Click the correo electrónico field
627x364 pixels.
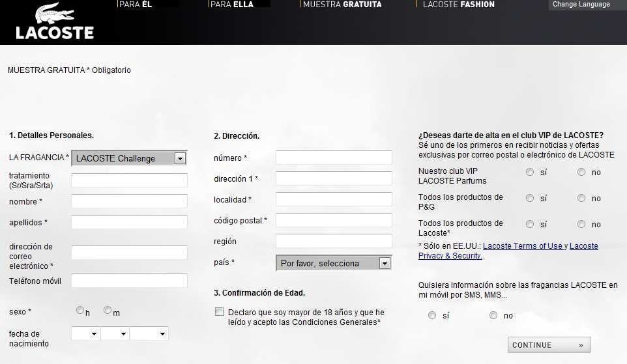pyautogui.click(x=129, y=253)
